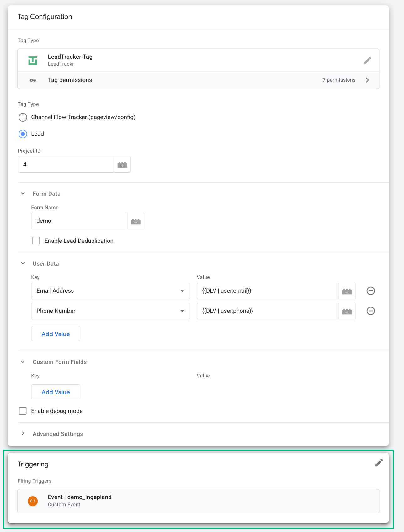Click the LeadTrackr green logo icon

pyautogui.click(x=33, y=60)
